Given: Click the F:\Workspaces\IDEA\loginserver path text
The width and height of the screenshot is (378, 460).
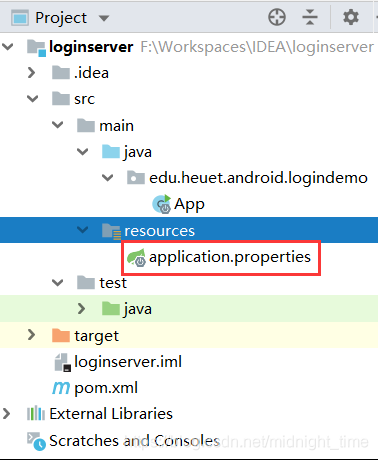Looking at the screenshot, I should click(257, 47).
